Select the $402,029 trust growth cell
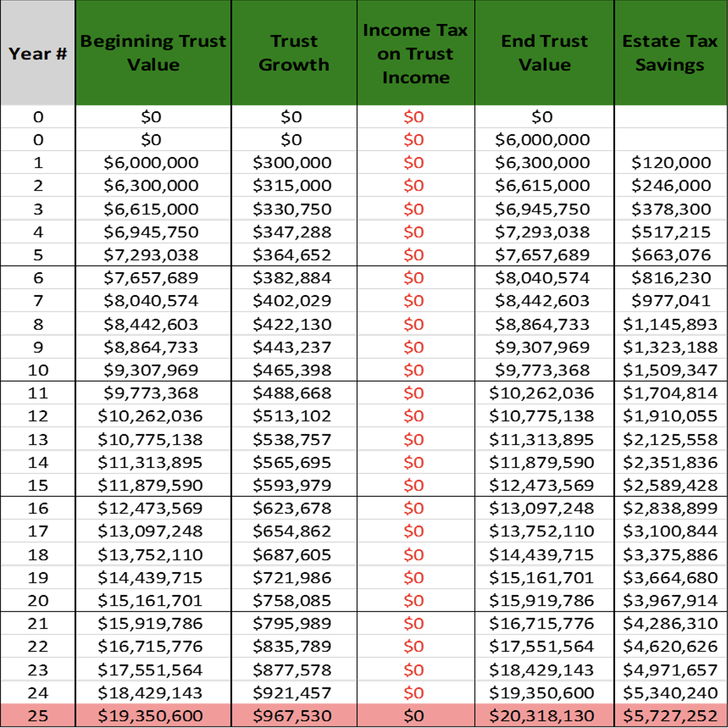Viewport: 728px width, 728px height. [x=294, y=301]
